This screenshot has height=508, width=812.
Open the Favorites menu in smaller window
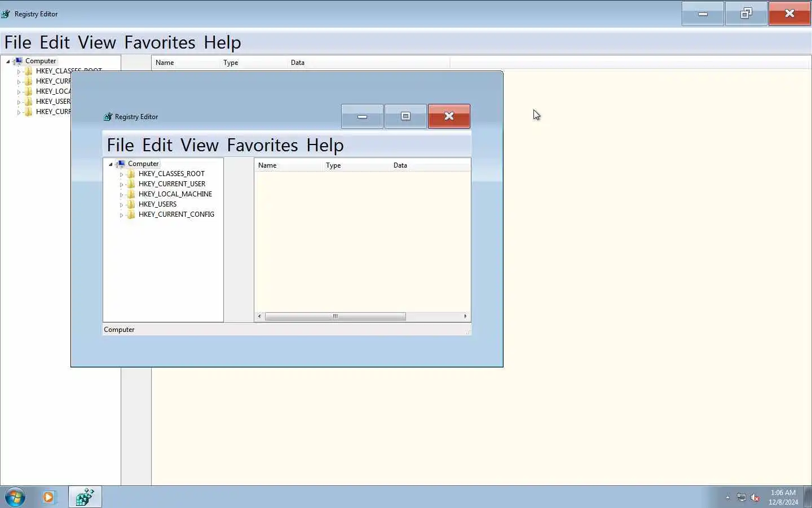click(262, 146)
